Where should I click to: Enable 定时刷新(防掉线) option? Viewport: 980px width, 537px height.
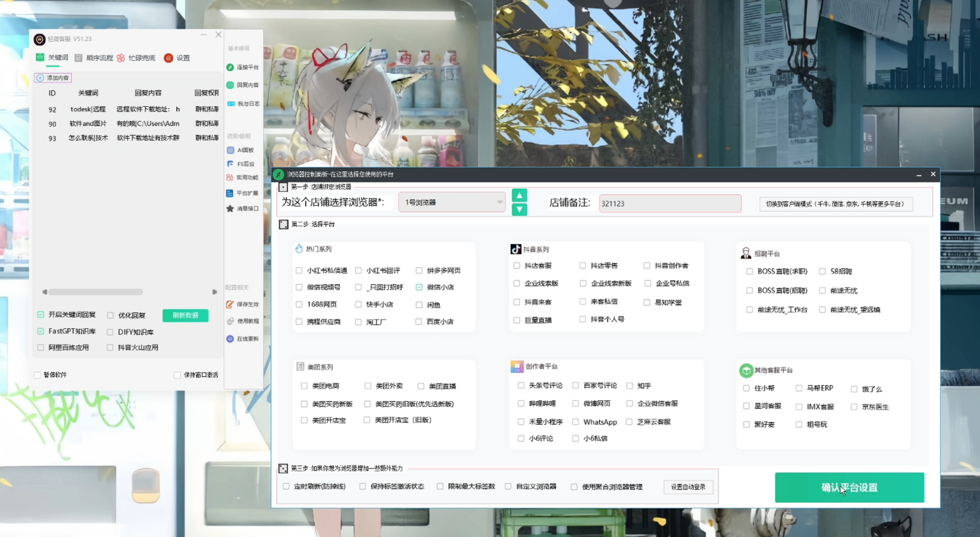click(286, 487)
